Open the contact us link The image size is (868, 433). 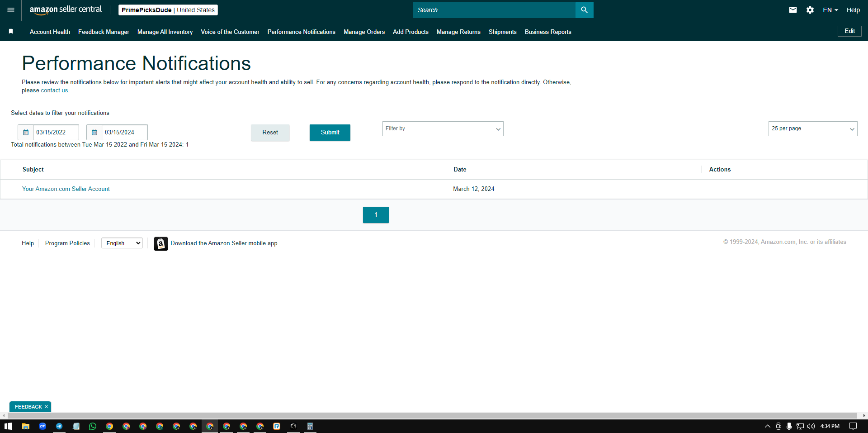click(54, 90)
